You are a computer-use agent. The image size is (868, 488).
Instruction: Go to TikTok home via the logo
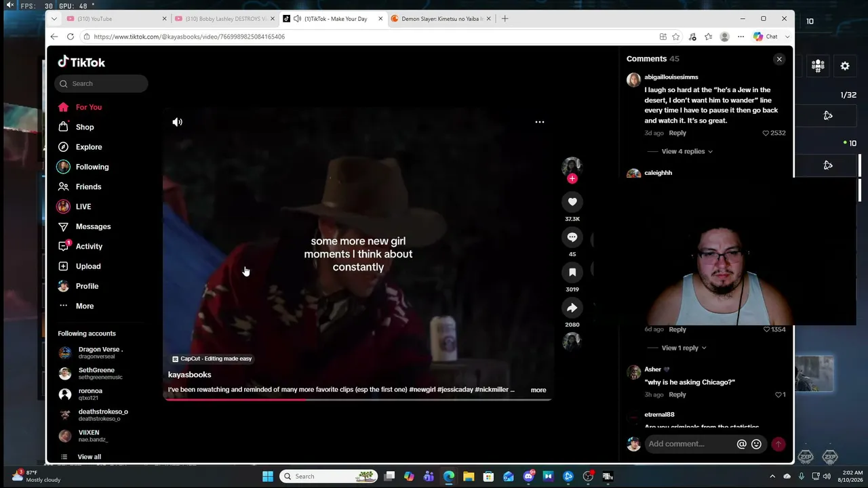click(81, 62)
